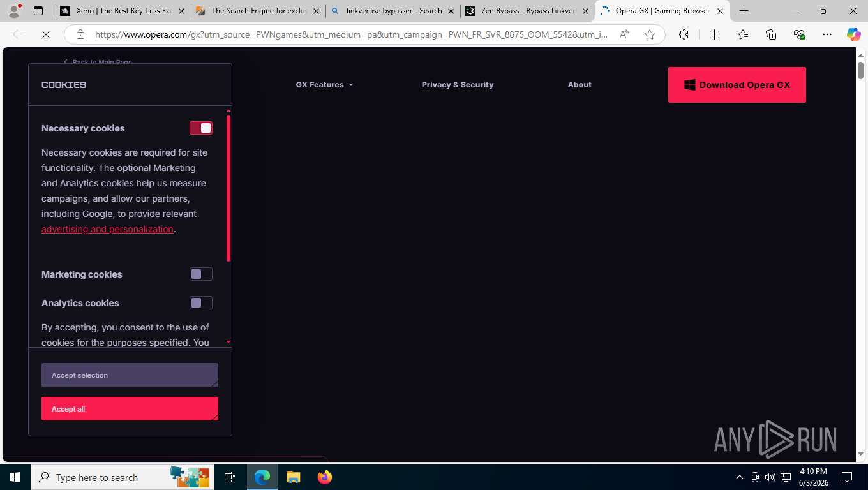Toggle the Necessary cookies switch
Screen dimensions: 868x490
tap(201, 128)
